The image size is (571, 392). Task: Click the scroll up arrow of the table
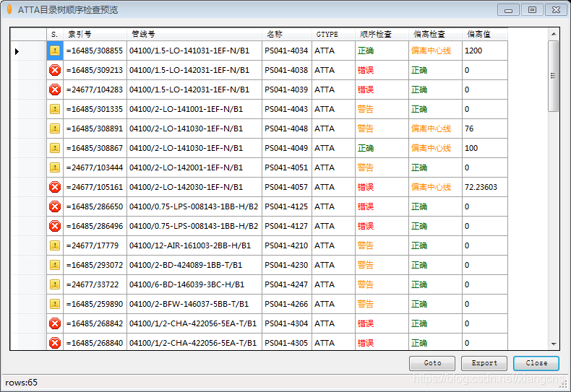tap(554, 34)
